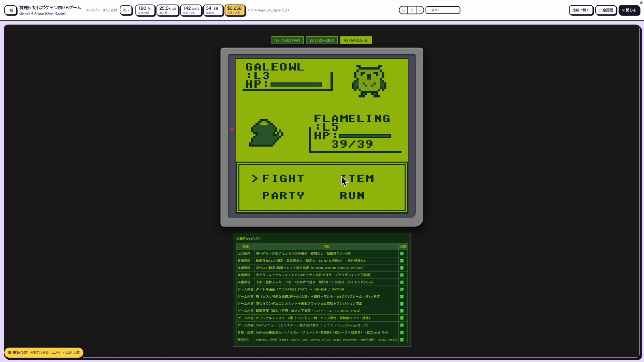The height and width of the screenshot is (362, 644).
Task: Choose PARTY in the battle menu
Action: [x=283, y=196]
